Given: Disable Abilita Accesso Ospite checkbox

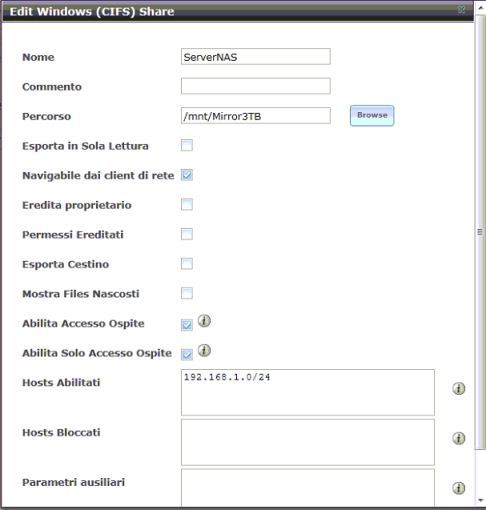Looking at the screenshot, I should pos(187,325).
